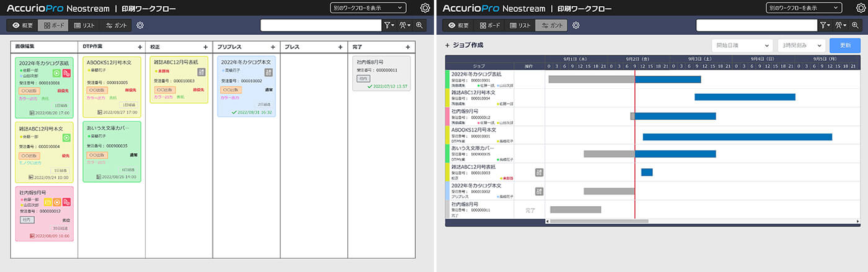Click the gray icon on 2022年冬カタログ本文 card
The image size is (868, 272).
coord(269,73)
